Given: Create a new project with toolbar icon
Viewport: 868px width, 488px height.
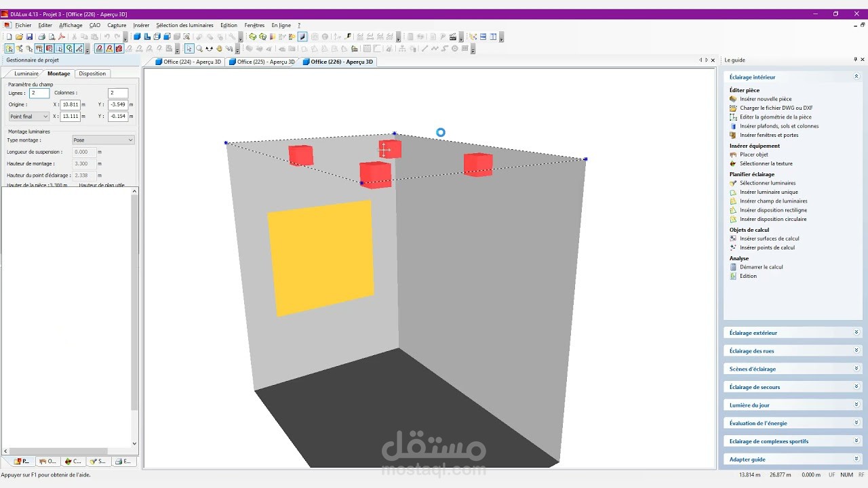Looking at the screenshot, I should 9,37.
